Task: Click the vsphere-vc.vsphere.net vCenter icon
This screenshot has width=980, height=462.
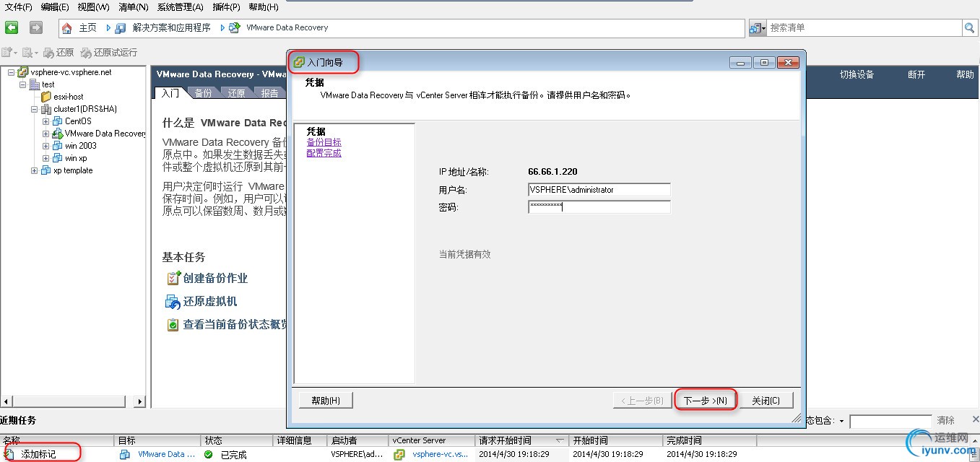Action: click(x=23, y=72)
